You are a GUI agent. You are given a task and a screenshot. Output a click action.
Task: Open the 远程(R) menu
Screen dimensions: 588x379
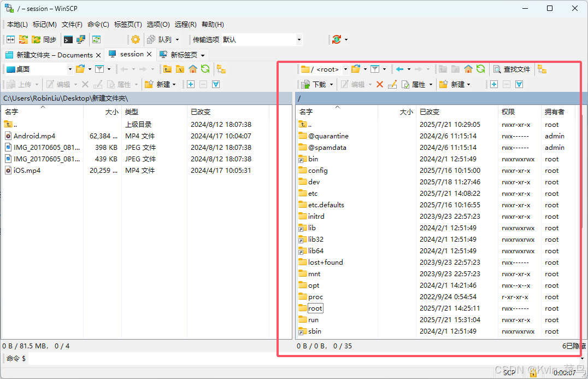(185, 25)
